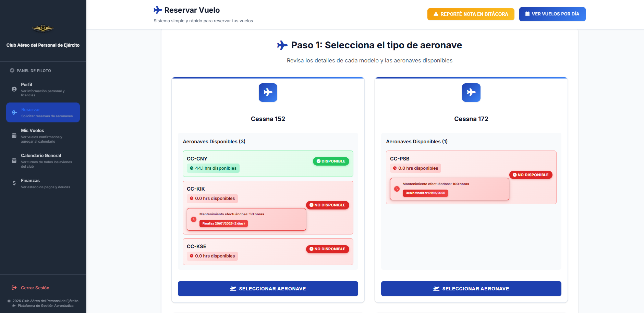Screen dimensions: 644x313
Task: Toggle the DISPONIBLE badge for CC-CNY
Action: point(330,161)
